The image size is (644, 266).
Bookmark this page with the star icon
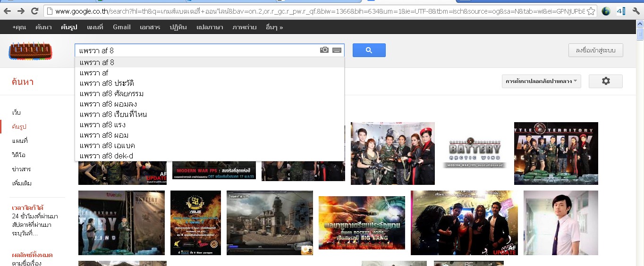click(x=591, y=11)
